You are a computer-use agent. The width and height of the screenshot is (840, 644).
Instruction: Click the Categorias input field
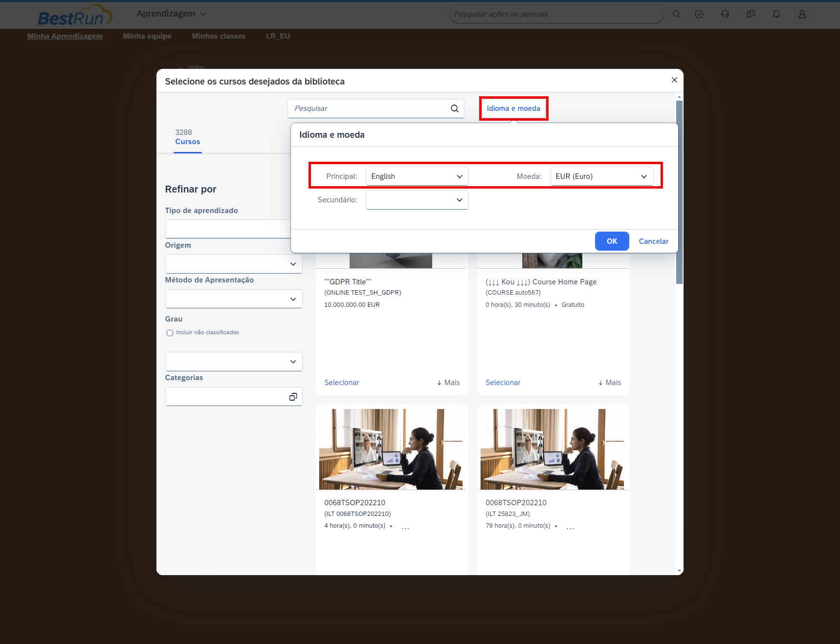coord(234,397)
